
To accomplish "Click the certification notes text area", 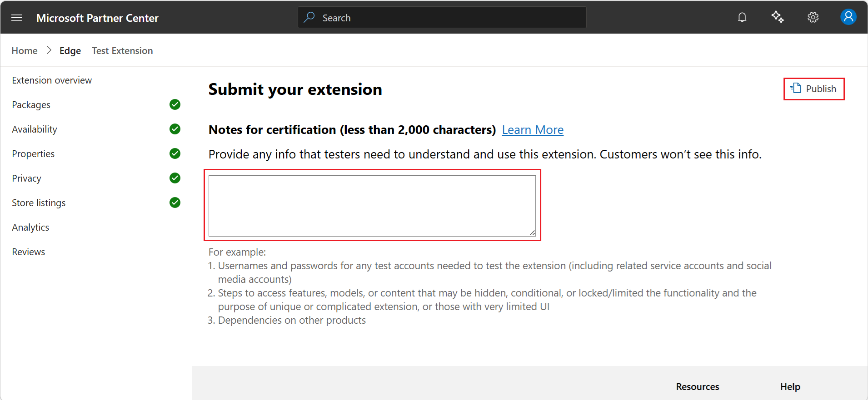I will point(372,206).
